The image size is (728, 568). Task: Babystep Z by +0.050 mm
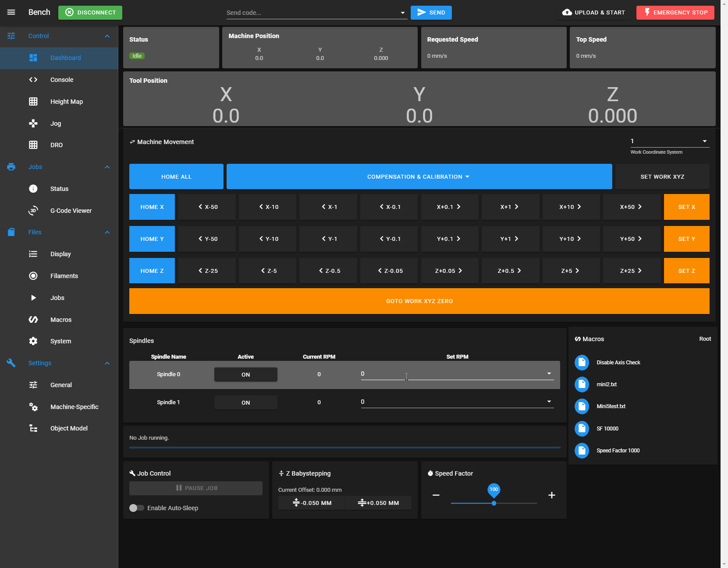point(379,503)
